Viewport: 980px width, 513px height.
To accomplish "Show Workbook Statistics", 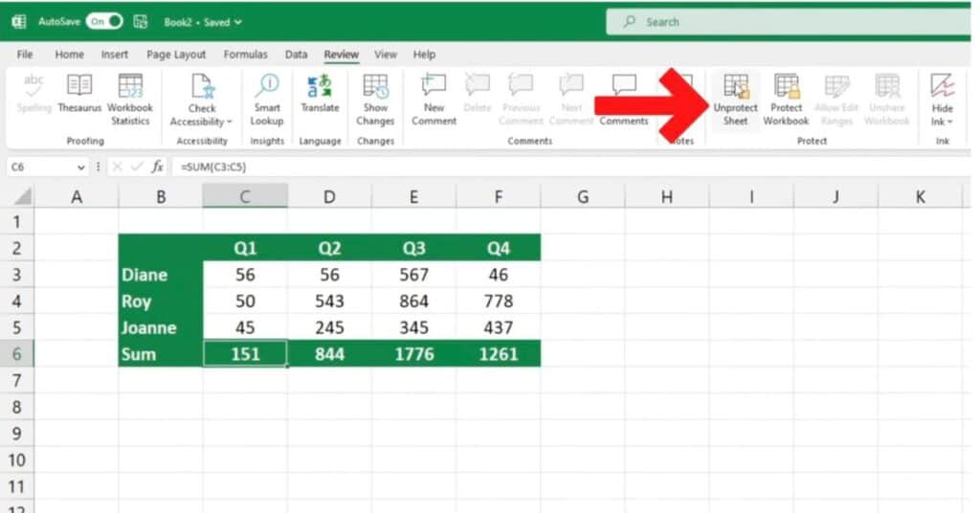I will (x=130, y=99).
